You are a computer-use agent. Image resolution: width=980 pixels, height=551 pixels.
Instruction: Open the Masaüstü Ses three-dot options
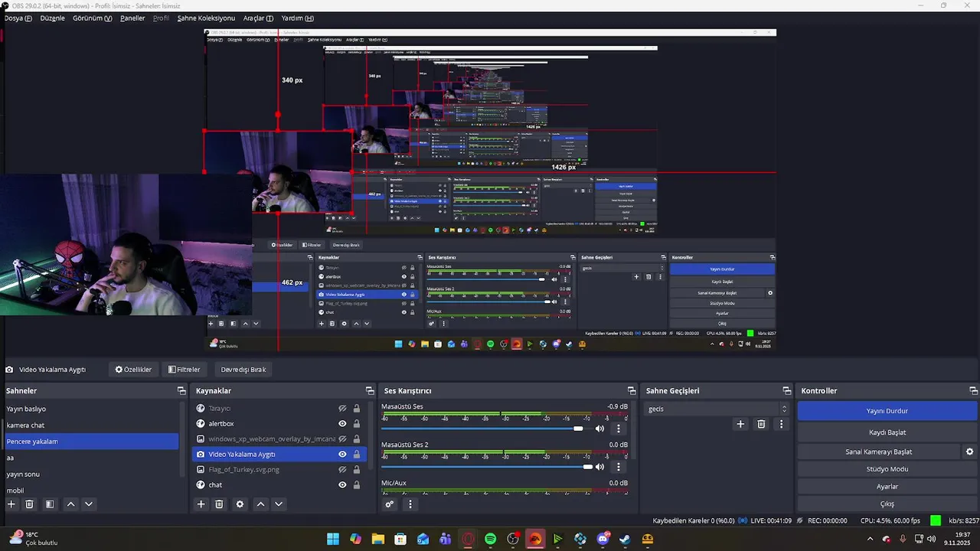click(619, 429)
